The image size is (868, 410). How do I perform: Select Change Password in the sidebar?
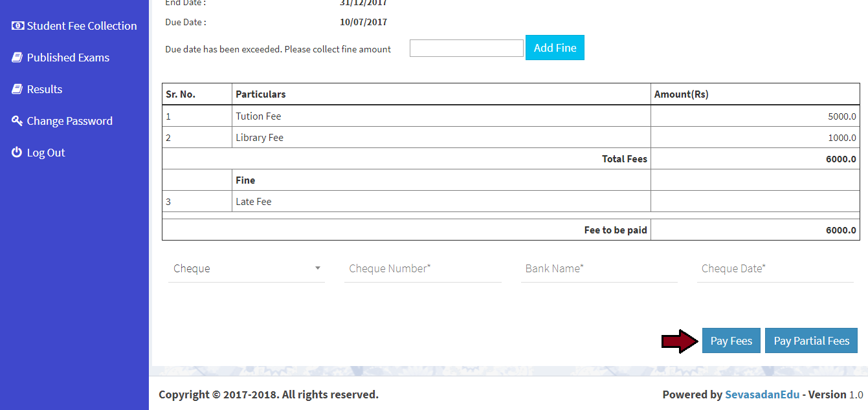click(x=69, y=121)
